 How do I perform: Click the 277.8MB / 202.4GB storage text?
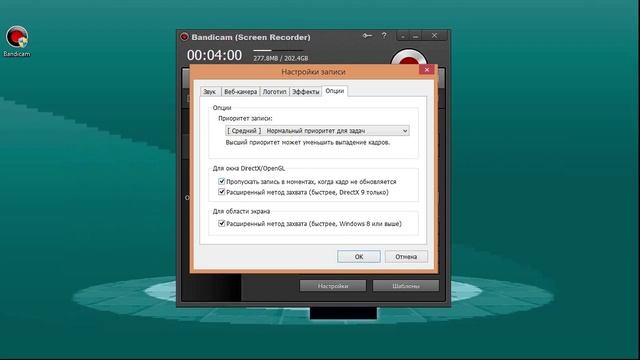pos(281,58)
